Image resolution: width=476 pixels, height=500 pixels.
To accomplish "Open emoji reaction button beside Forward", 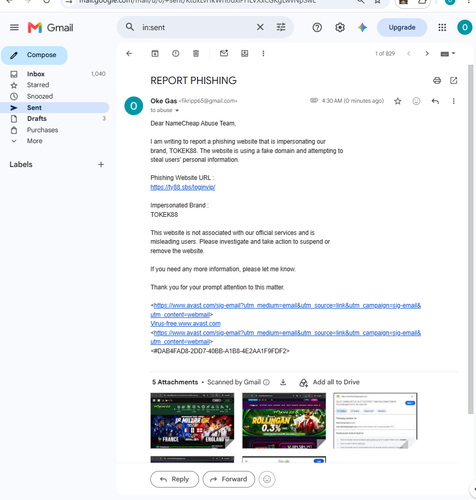I will coord(267,479).
